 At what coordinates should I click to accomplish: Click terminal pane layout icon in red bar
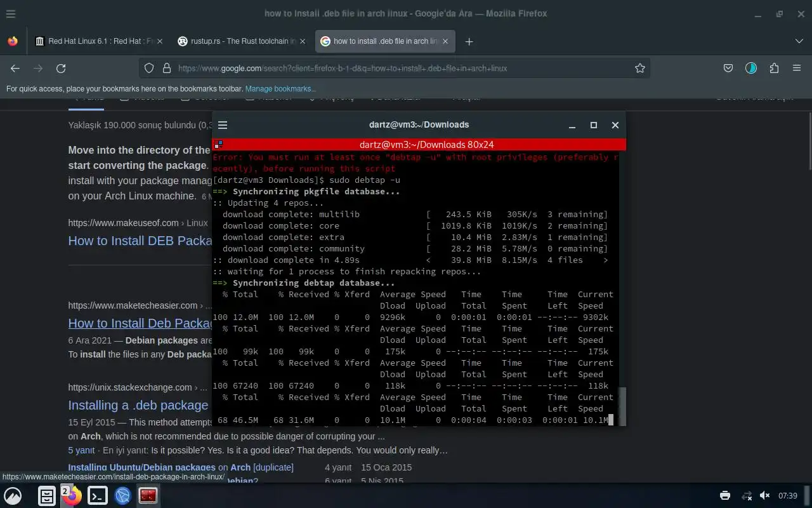click(x=218, y=145)
